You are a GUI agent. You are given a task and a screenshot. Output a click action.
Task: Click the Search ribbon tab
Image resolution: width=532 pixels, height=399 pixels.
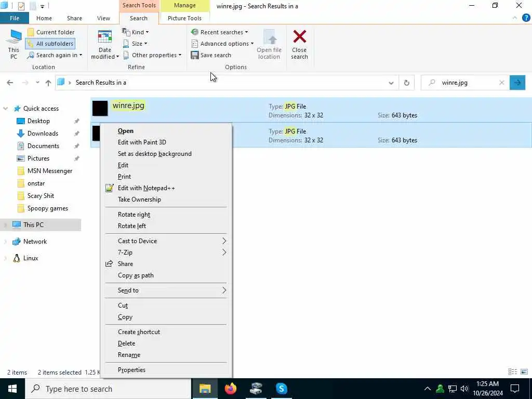tap(138, 18)
